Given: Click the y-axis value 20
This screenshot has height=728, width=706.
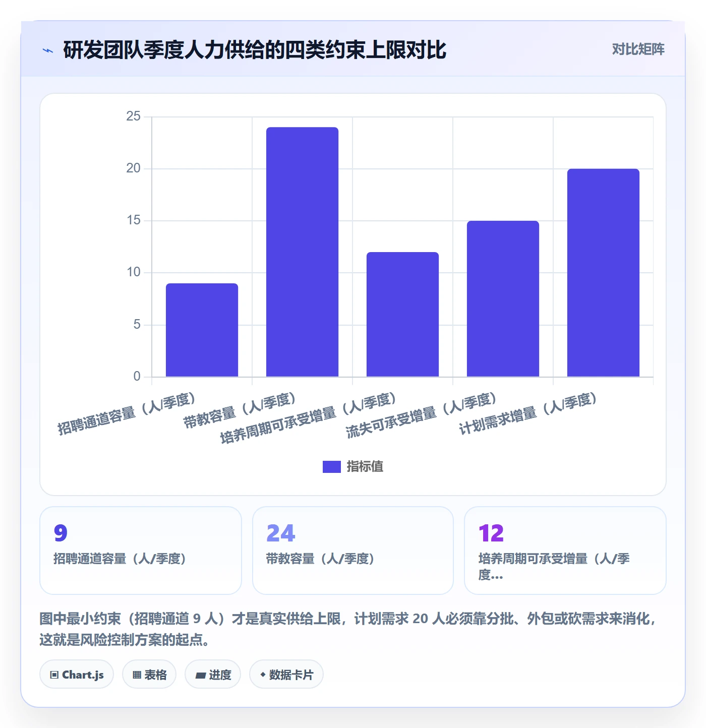Looking at the screenshot, I should (x=134, y=168).
